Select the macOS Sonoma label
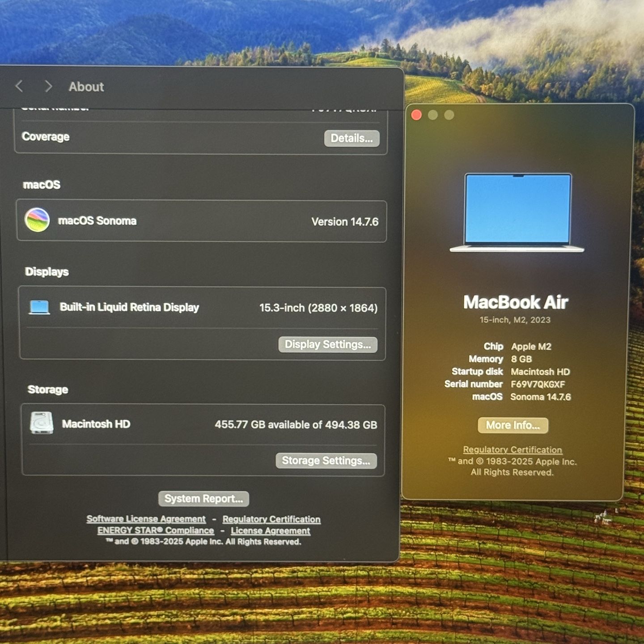 point(97,221)
